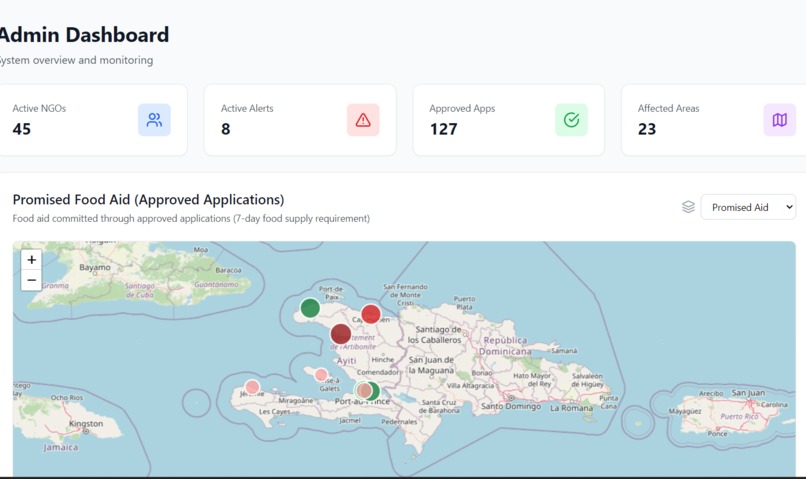Click Ponce label on the map
The width and height of the screenshot is (806, 479).
pos(717,434)
